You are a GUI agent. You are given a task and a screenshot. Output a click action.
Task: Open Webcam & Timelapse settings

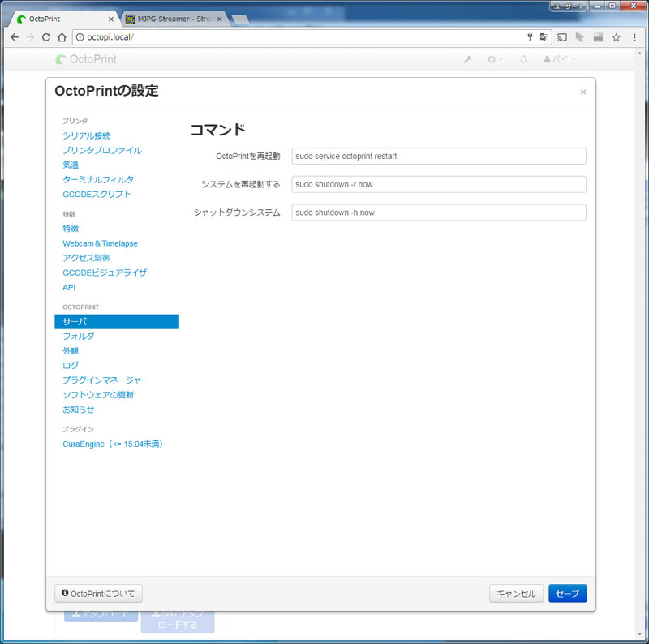[x=100, y=243]
